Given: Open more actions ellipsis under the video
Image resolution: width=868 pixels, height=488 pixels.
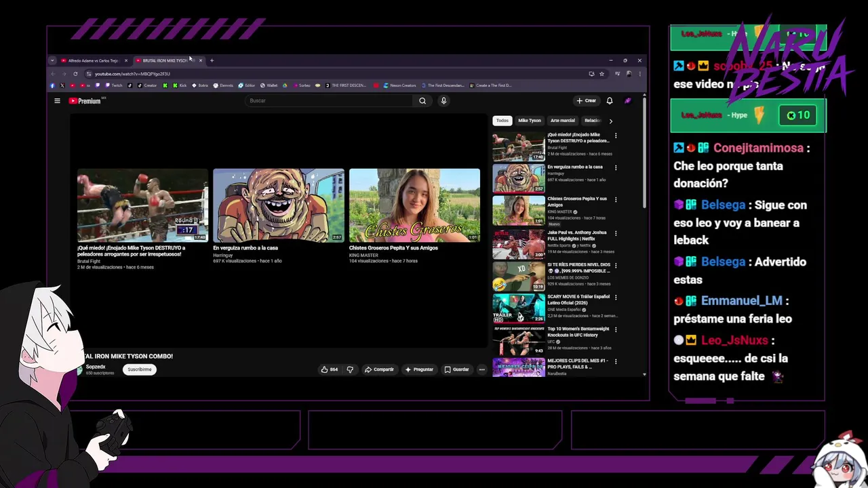Looking at the screenshot, I should click(482, 369).
